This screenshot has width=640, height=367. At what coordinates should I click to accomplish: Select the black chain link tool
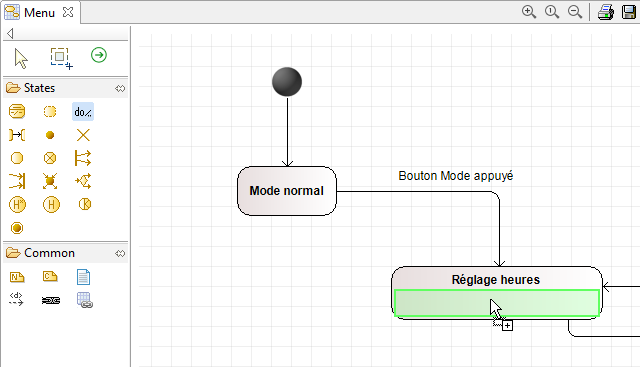(x=51, y=300)
